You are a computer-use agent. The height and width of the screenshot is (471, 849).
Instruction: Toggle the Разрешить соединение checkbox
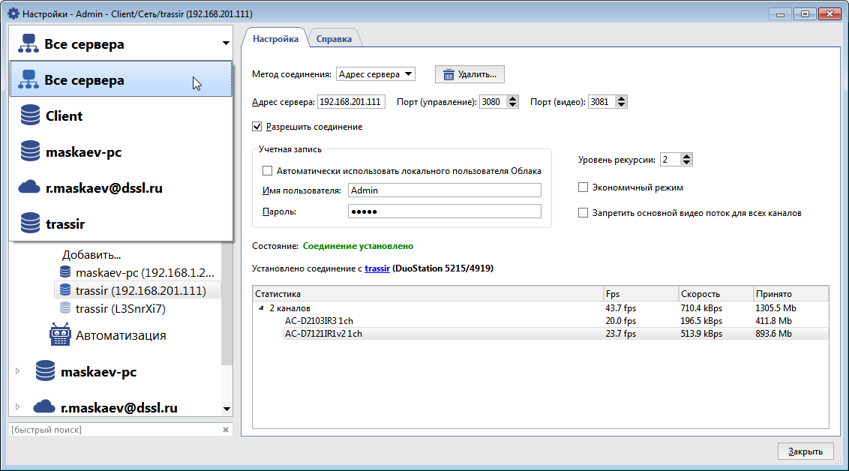coord(258,127)
